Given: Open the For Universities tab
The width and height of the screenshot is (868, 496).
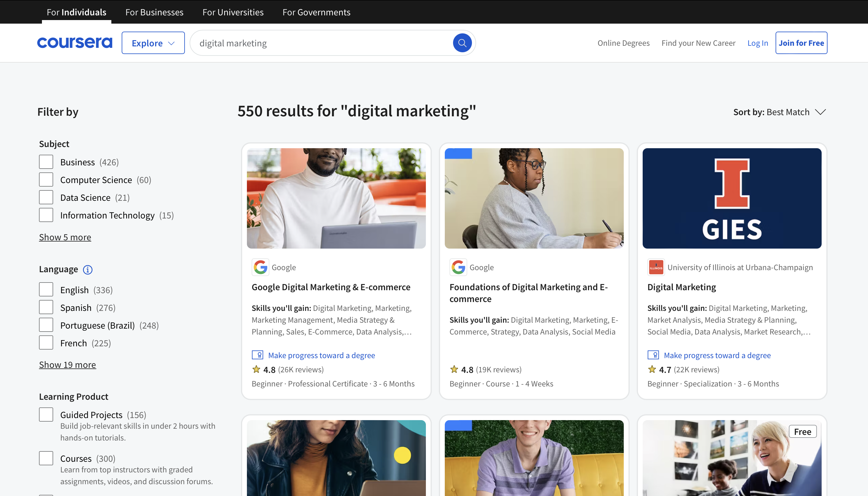Looking at the screenshot, I should pos(233,12).
